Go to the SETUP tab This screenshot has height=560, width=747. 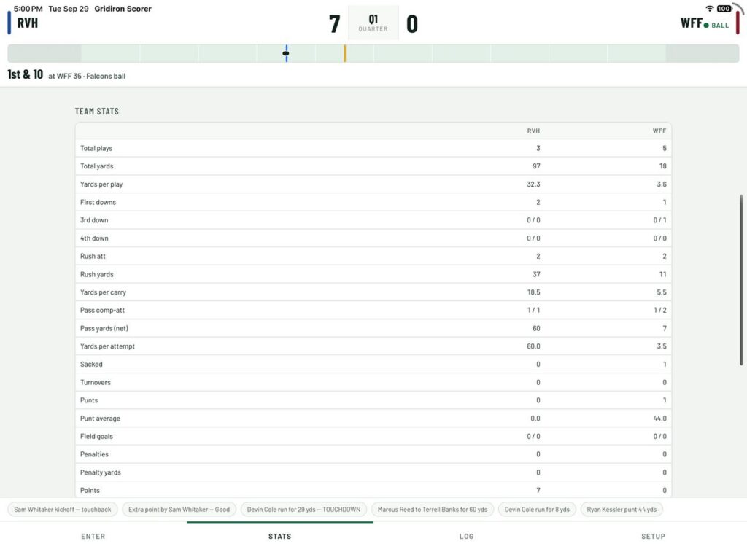coord(653,536)
